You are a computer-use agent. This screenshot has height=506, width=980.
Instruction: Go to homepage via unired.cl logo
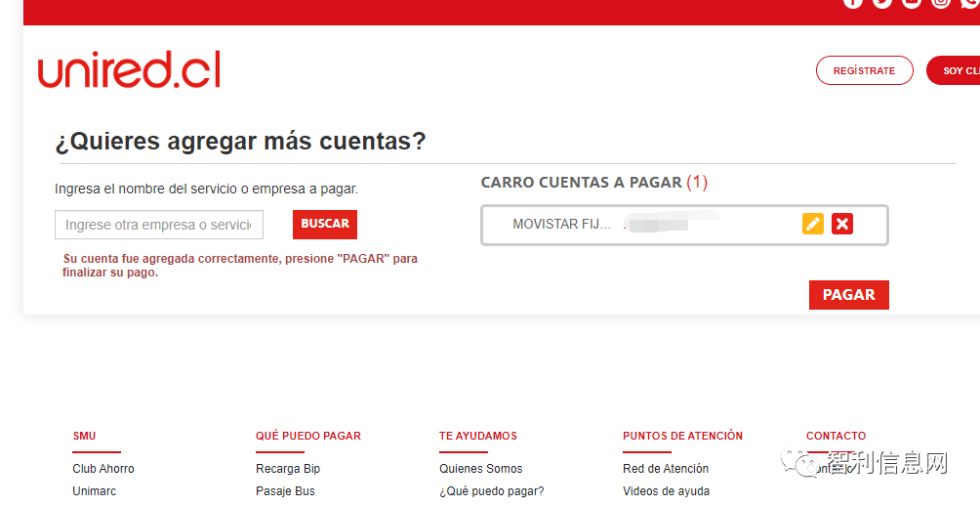(130, 69)
